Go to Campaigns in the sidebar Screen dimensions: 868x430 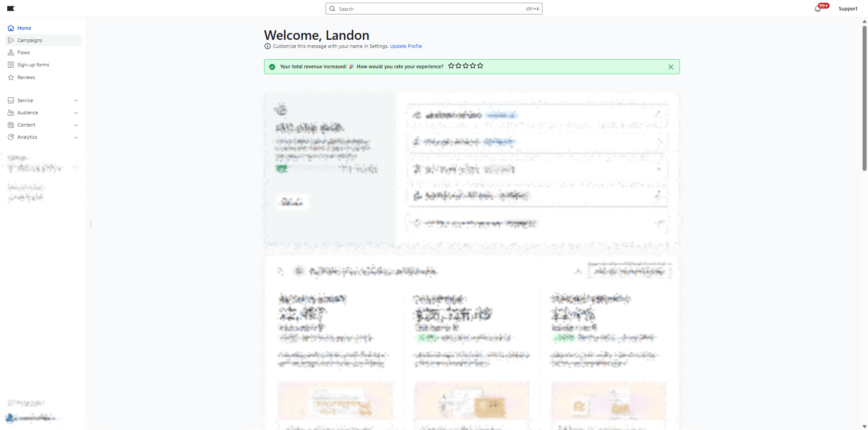(30, 40)
